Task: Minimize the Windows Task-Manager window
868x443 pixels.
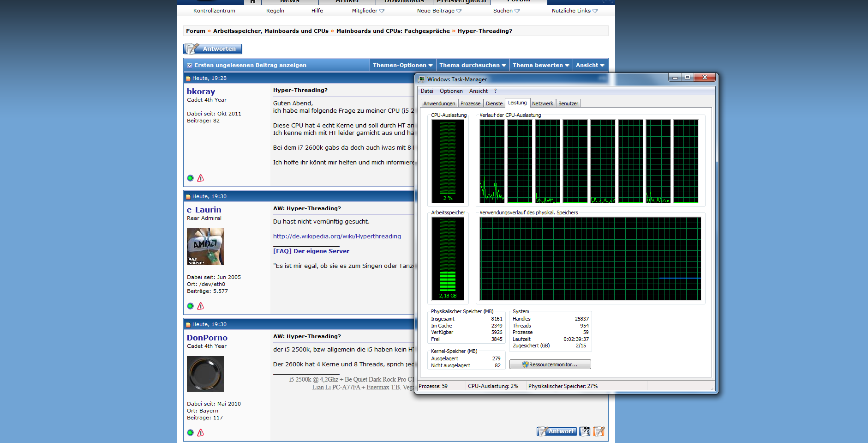Action: click(x=675, y=77)
